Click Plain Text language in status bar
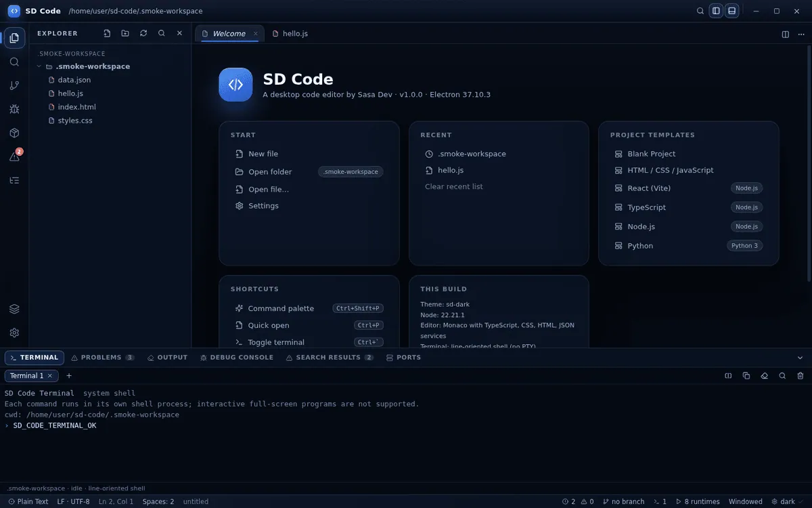Viewport: 812px width, 508px height. (x=28, y=502)
